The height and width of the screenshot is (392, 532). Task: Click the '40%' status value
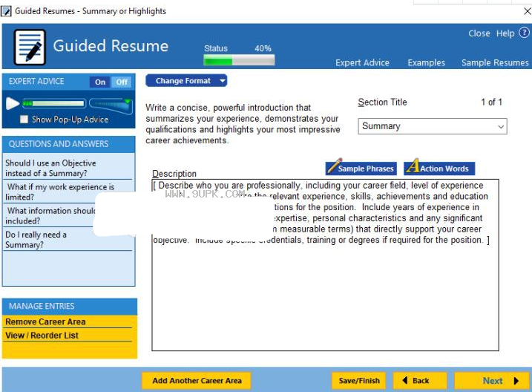263,48
